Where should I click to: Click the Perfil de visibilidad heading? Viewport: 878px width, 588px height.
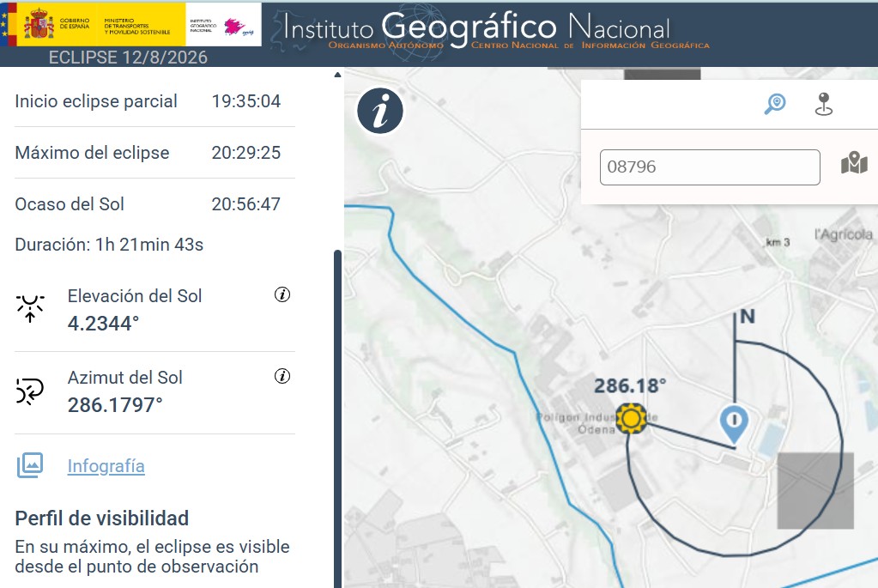tap(101, 518)
